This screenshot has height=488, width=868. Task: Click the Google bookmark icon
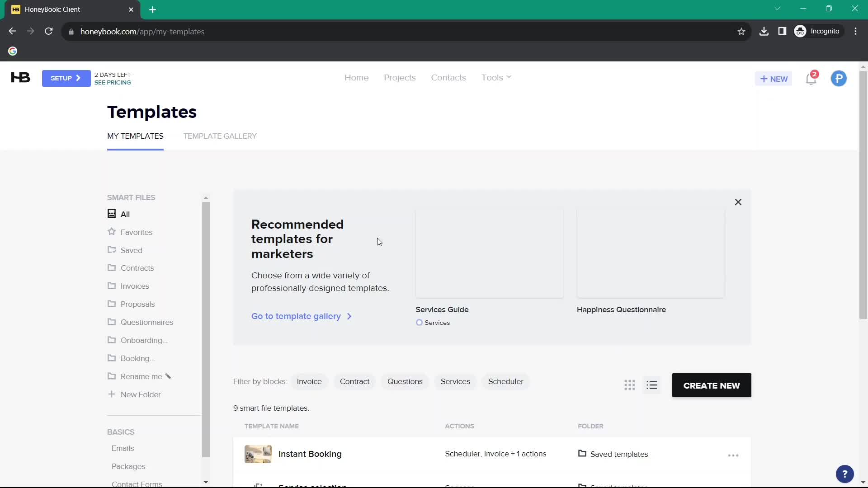13,52
